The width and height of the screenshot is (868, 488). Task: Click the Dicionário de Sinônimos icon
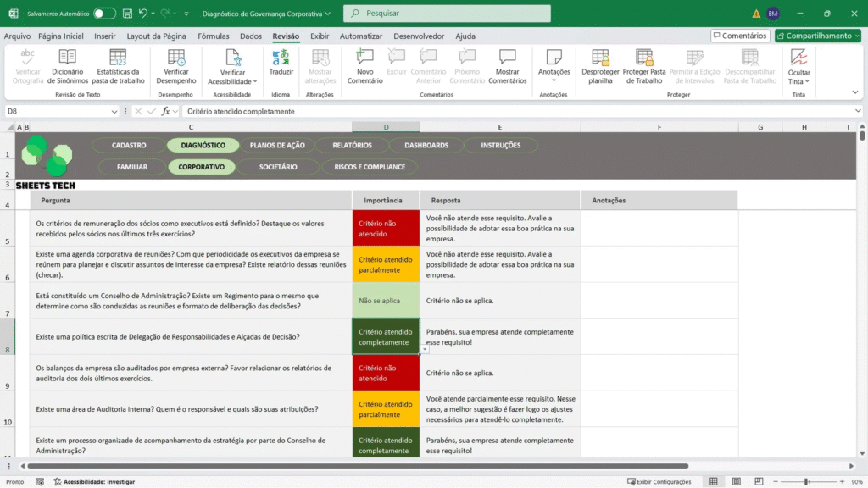click(x=68, y=58)
